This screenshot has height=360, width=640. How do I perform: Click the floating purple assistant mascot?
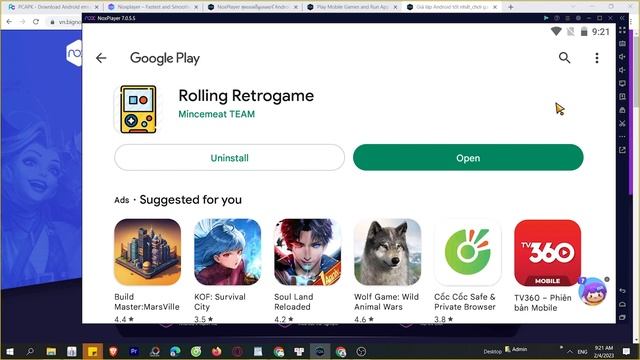[x=593, y=291]
